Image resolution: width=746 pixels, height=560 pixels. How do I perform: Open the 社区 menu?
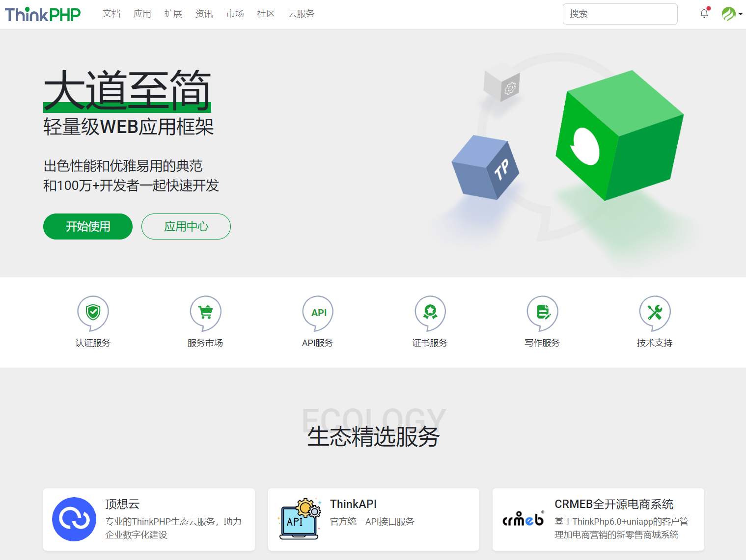tap(266, 14)
